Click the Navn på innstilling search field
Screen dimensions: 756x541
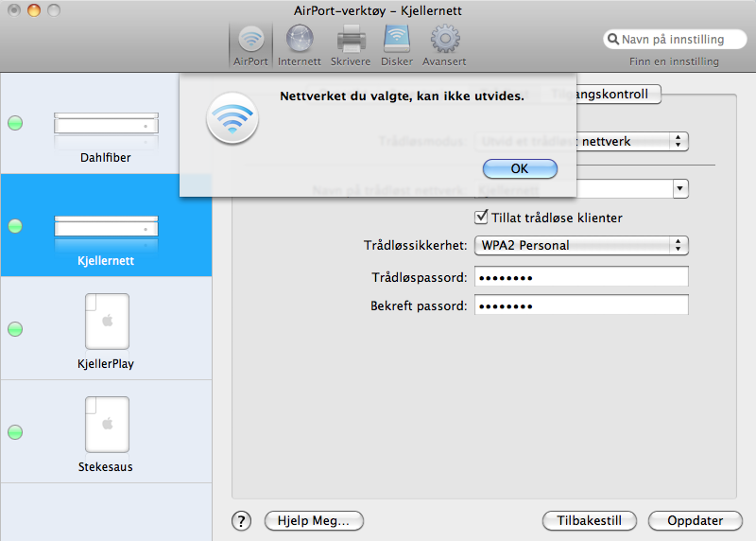tap(675, 39)
